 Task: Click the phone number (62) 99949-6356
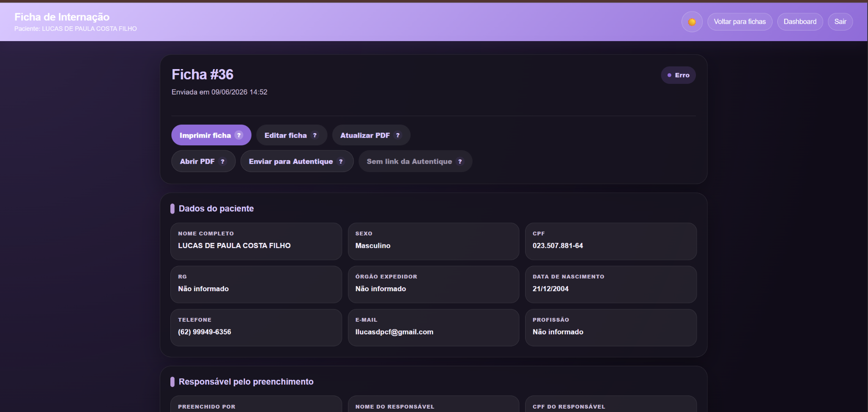(x=204, y=332)
